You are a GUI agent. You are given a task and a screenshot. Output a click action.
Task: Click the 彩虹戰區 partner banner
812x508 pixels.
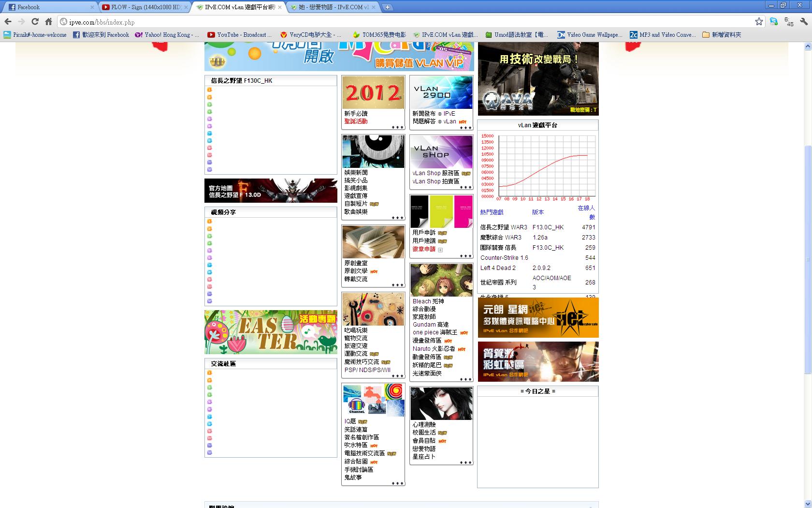[538, 362]
